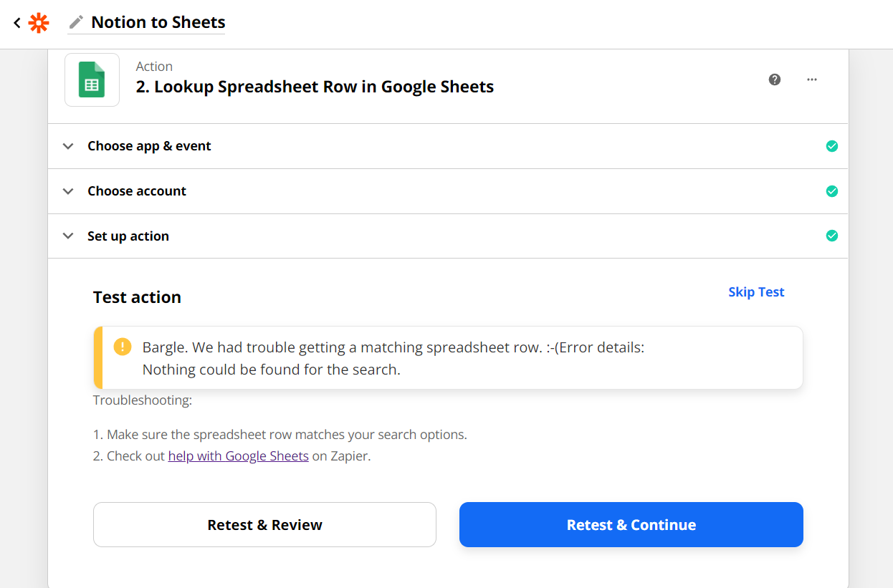
Task: Click the error text starting with 'Bargle. We had trouble'
Action: (x=393, y=358)
